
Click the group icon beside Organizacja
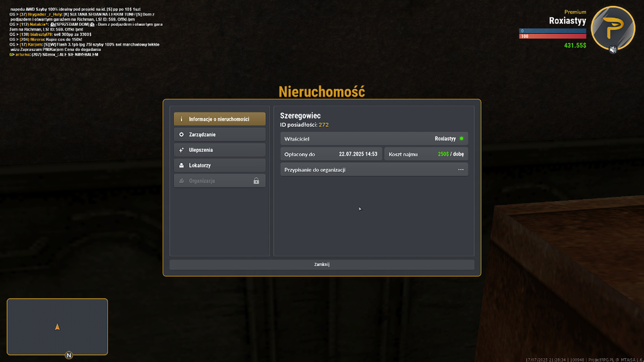pyautogui.click(x=181, y=181)
